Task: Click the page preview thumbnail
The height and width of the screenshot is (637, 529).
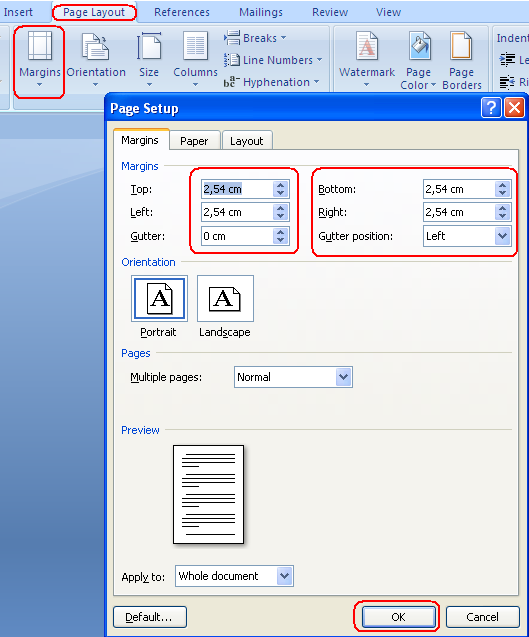Action: point(208,494)
